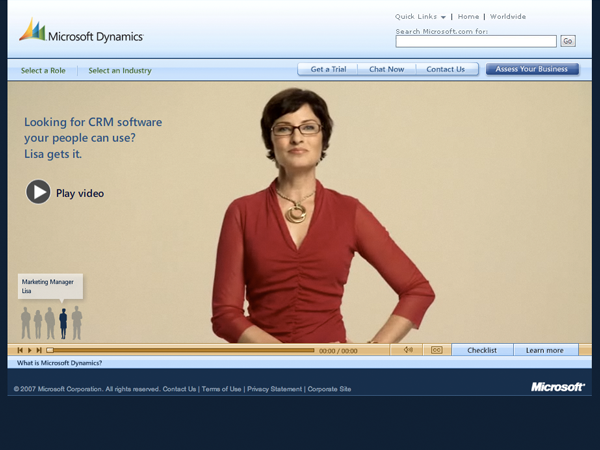600x450 pixels.
Task: Click the video image of Lisa
Action: 321,216
